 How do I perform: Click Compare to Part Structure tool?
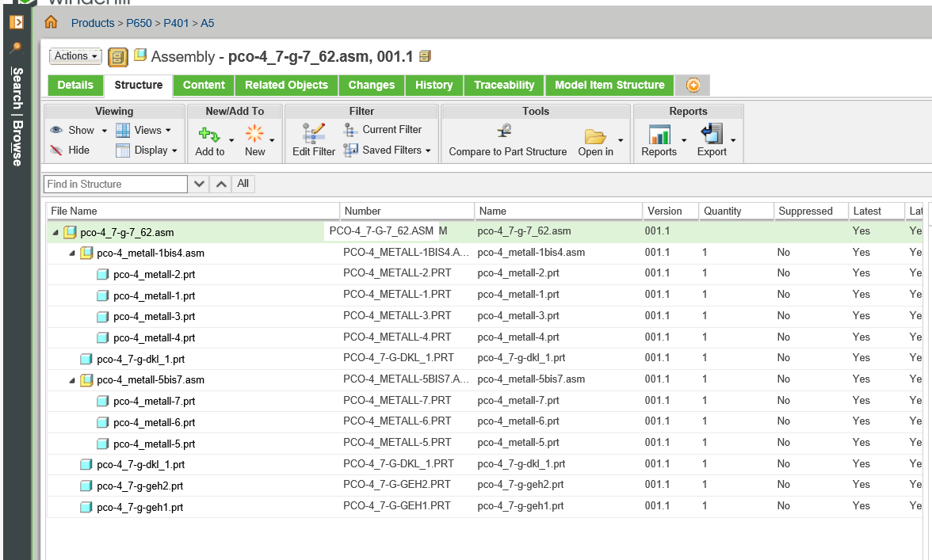click(507, 132)
